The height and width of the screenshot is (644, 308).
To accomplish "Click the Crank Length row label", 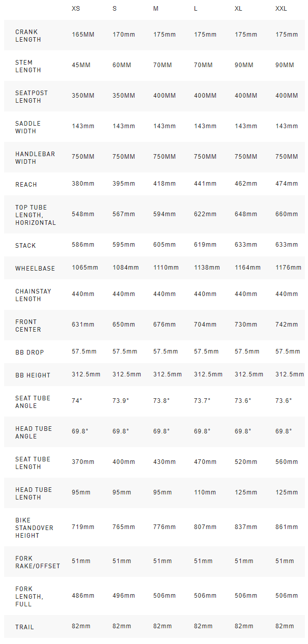I will [26, 36].
